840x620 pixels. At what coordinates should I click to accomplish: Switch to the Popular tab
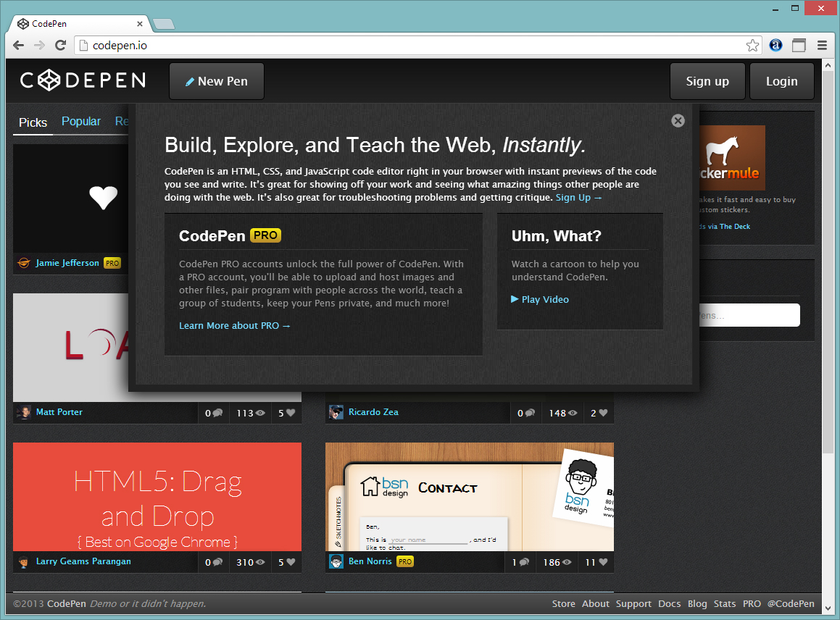coord(81,122)
